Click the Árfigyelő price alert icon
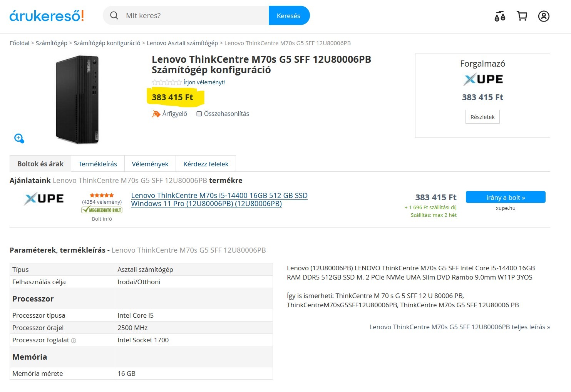Viewport: 571px width, 392px height. click(x=156, y=114)
